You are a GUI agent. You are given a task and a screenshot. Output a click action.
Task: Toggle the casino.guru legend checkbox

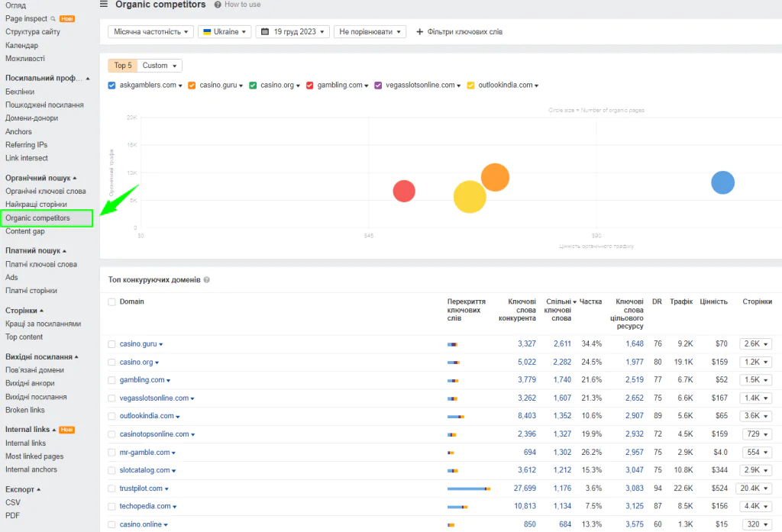tap(192, 85)
